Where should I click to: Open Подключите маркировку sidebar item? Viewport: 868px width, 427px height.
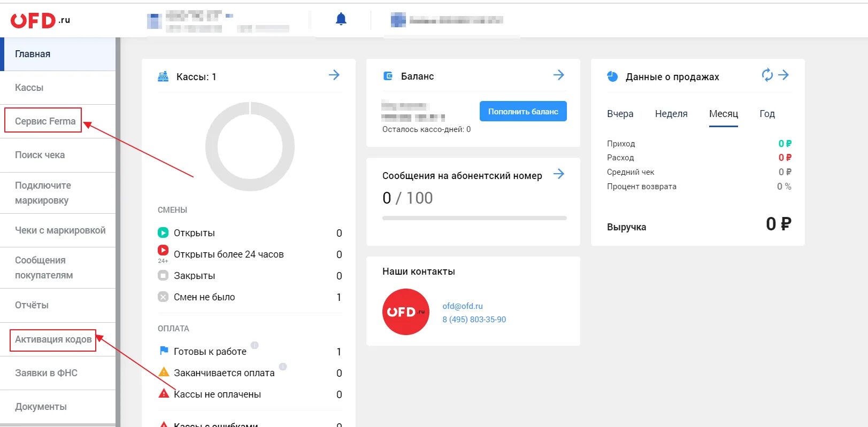click(x=58, y=193)
